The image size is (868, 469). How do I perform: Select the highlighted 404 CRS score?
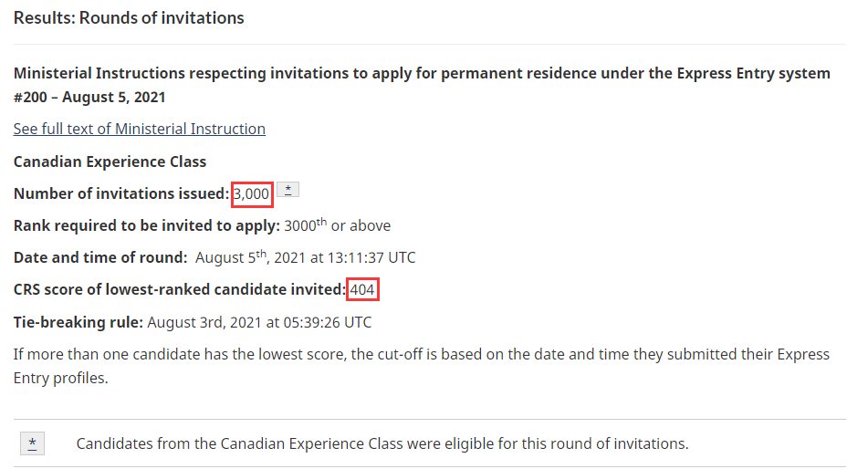tap(362, 289)
